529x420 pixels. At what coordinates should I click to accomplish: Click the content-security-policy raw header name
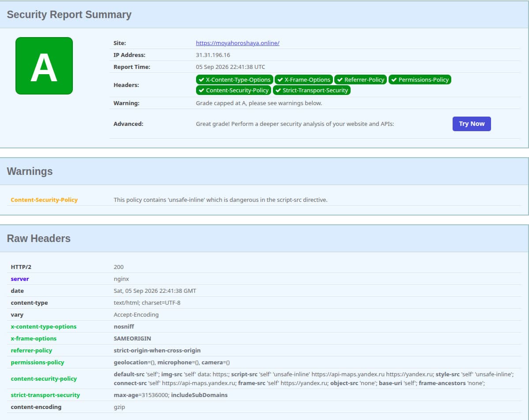point(44,378)
